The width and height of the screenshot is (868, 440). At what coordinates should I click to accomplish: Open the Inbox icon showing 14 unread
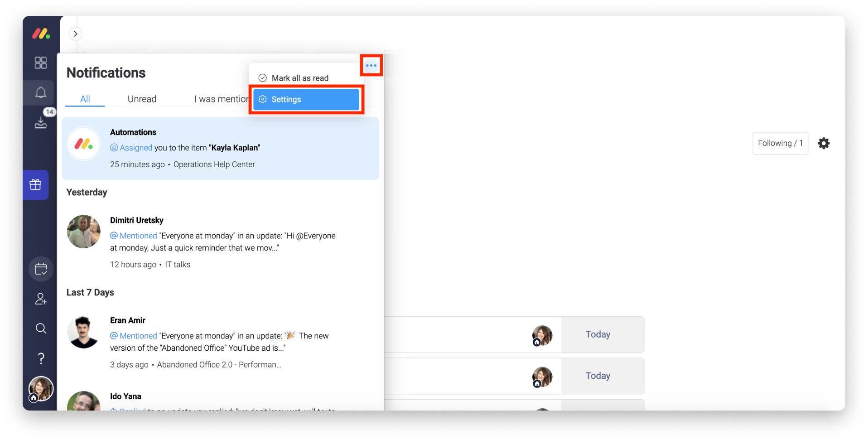point(40,122)
